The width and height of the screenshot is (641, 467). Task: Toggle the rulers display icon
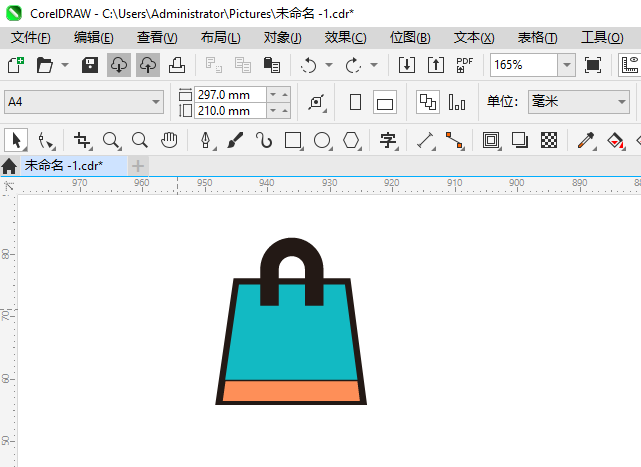click(630, 65)
